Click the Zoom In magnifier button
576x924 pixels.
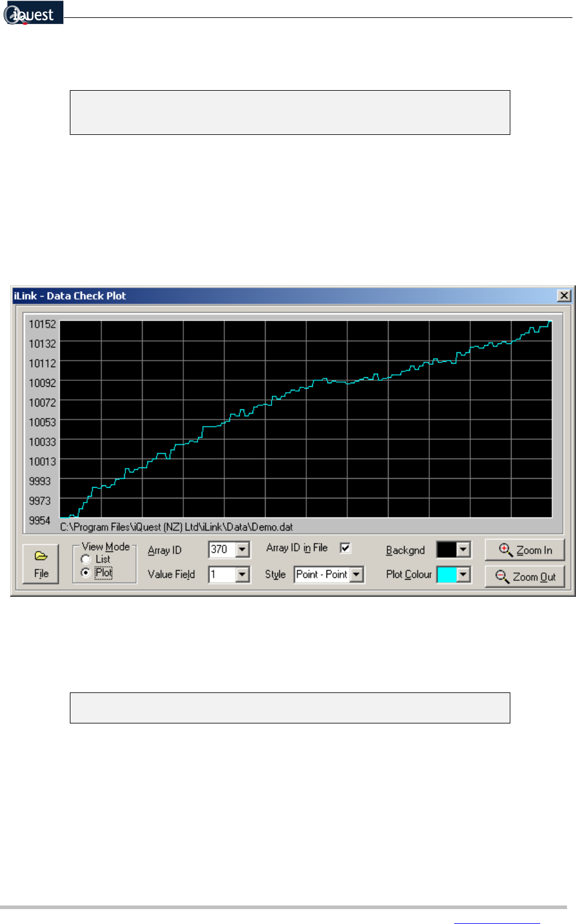[525, 550]
